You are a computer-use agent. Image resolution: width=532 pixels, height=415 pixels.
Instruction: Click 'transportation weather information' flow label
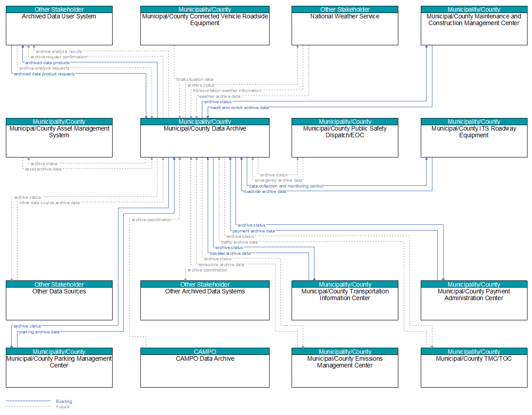(227, 91)
